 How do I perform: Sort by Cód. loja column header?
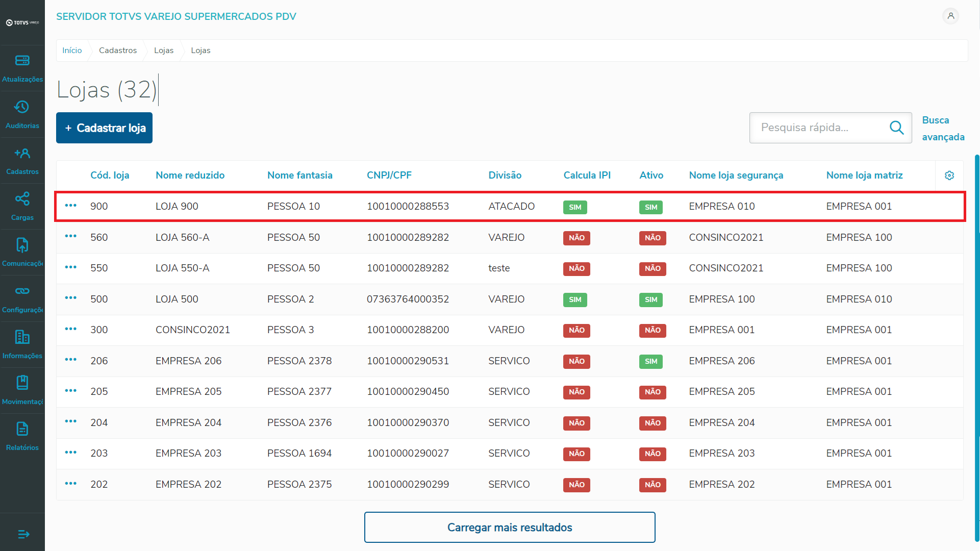[x=110, y=176]
